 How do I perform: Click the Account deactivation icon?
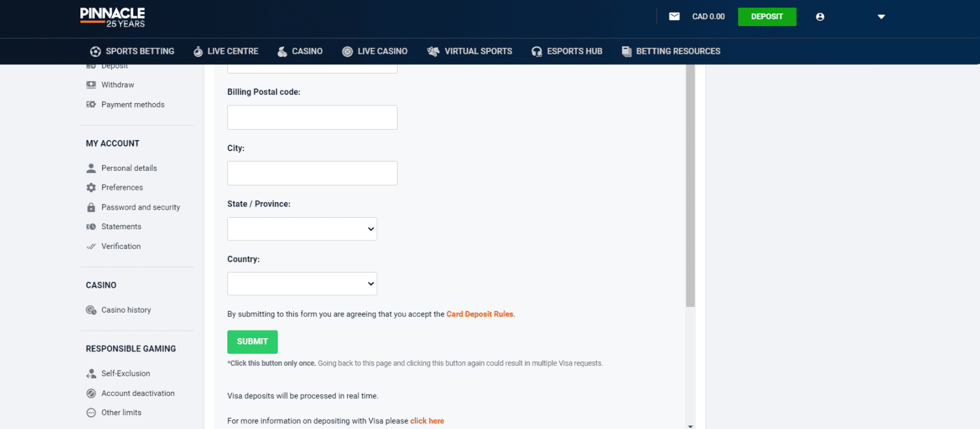91,394
